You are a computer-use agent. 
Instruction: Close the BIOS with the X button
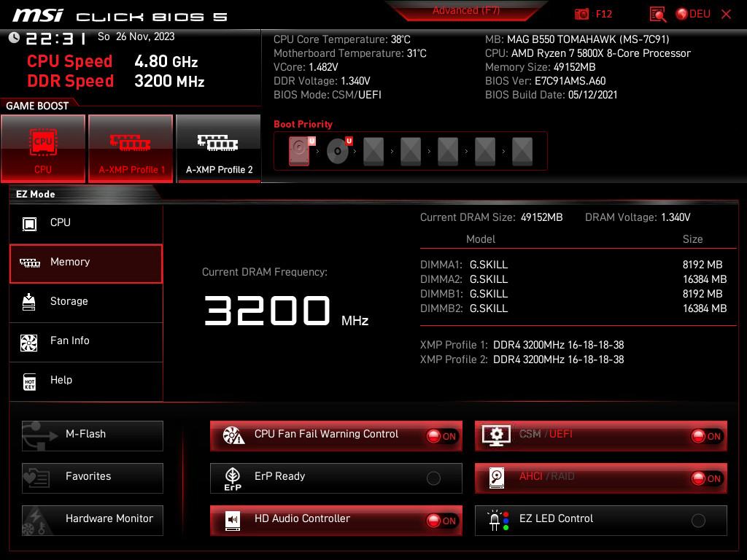point(726,15)
